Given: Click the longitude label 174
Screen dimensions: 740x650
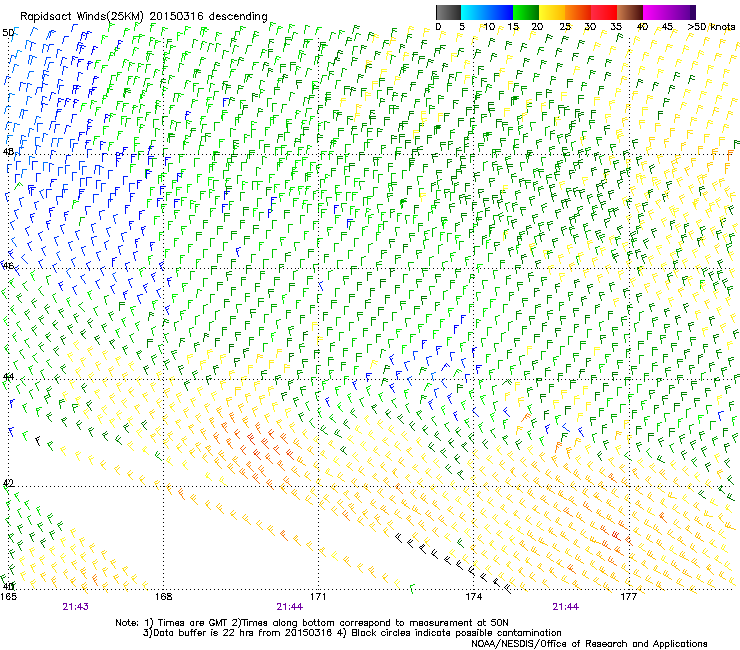Looking at the screenshot, I should point(474,597).
